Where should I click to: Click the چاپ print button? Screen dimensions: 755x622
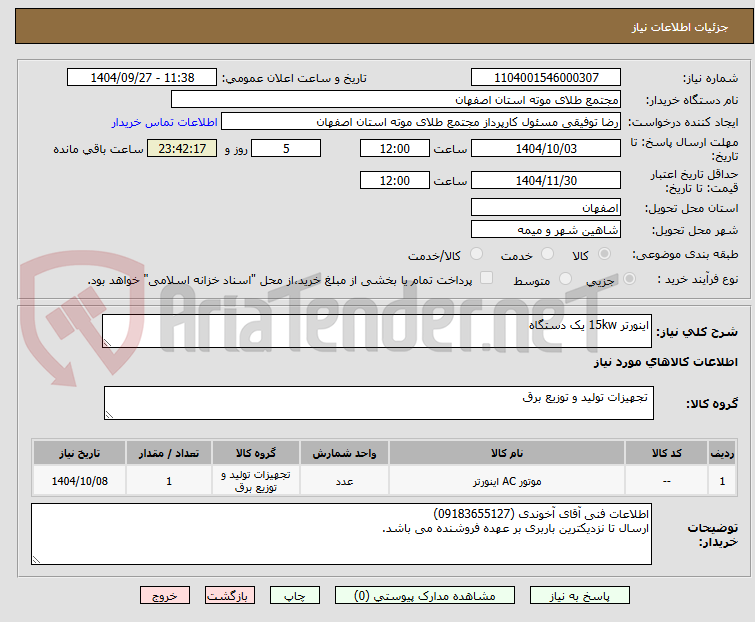pos(294,596)
